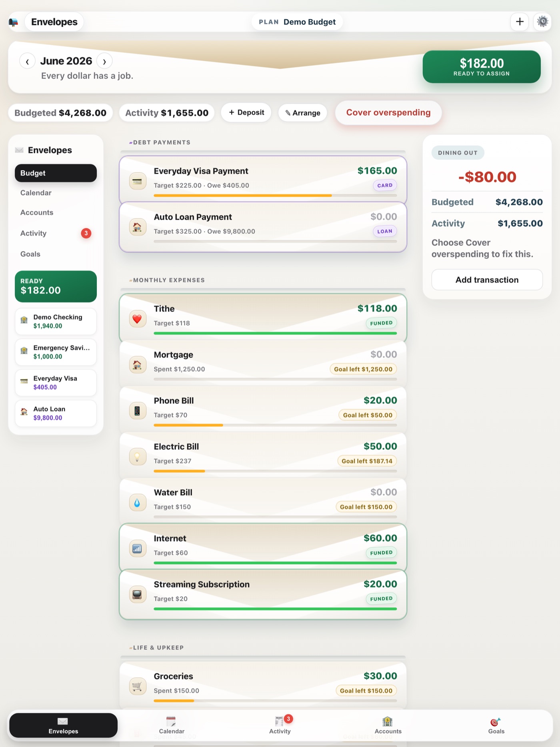This screenshot has width=560, height=747.
Task: Open the Auto Loan $9,800.00 account card
Action: pyautogui.click(x=56, y=413)
